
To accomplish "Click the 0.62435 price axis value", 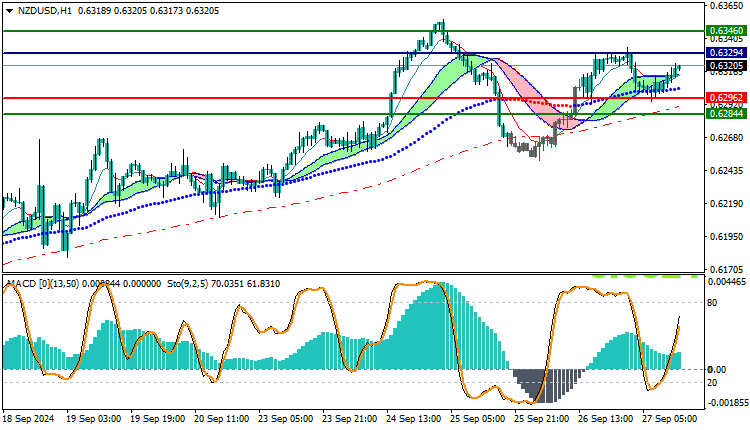I will point(727,171).
